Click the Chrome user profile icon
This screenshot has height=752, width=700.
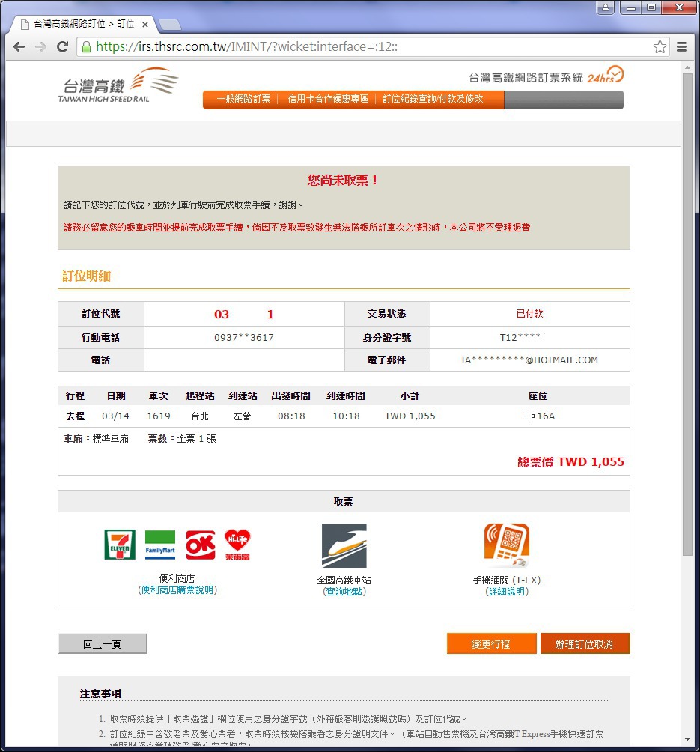pos(606,7)
